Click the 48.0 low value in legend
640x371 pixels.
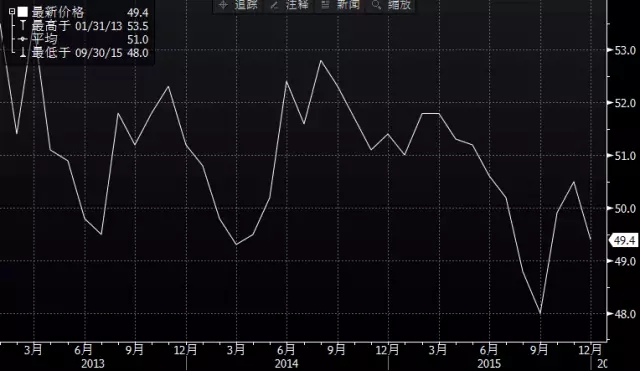click(138, 53)
